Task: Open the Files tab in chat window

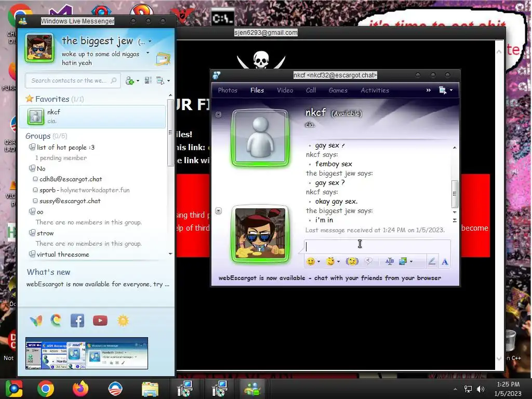Action: [x=257, y=90]
